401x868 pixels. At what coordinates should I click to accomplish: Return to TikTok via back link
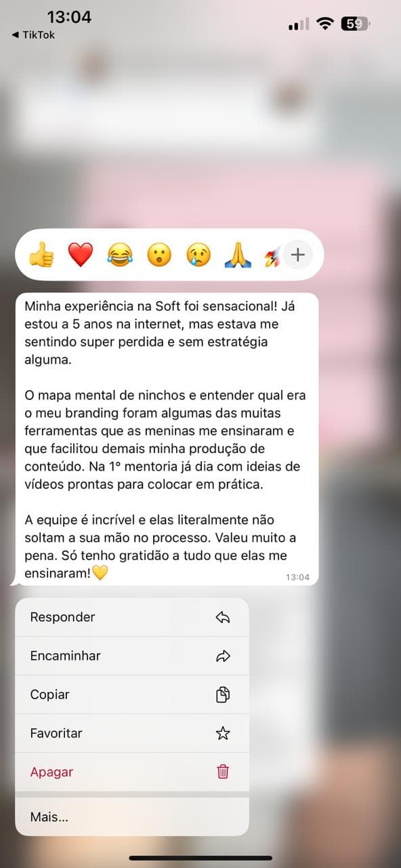[34, 35]
